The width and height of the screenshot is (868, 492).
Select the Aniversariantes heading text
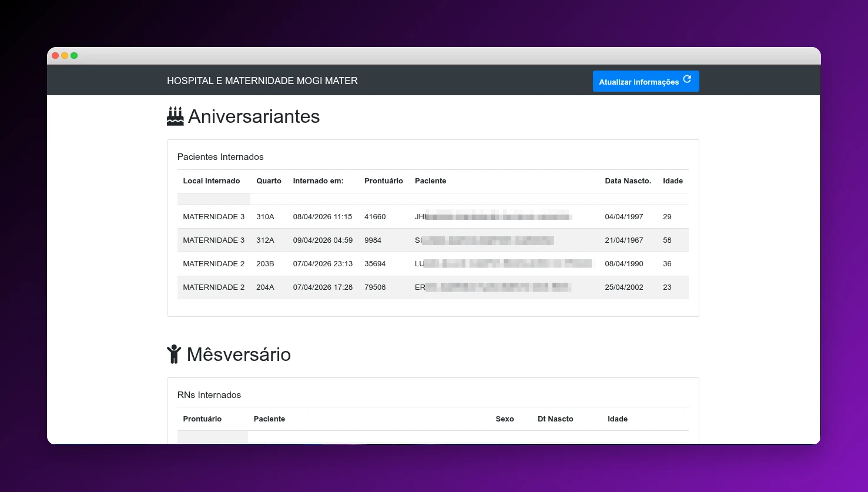tap(254, 116)
